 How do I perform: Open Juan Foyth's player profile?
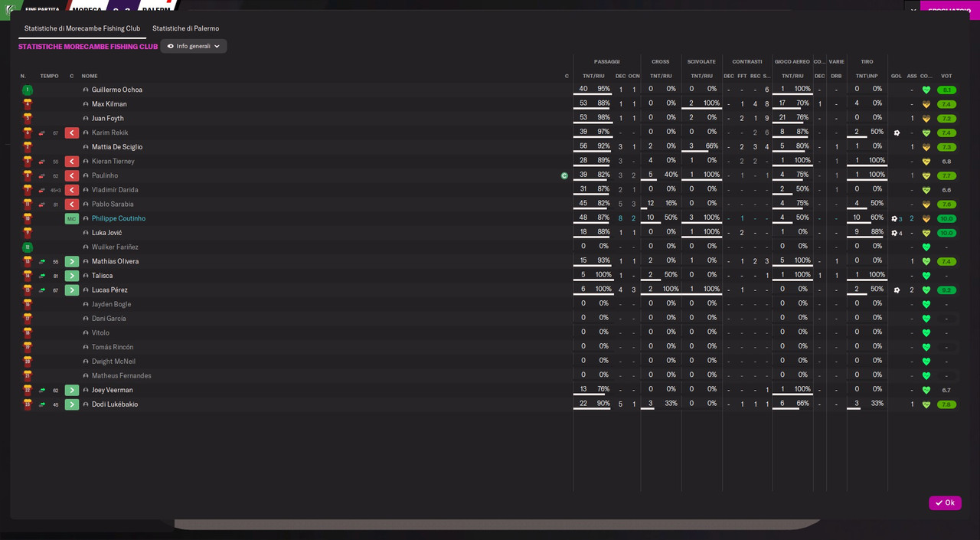[x=108, y=119]
